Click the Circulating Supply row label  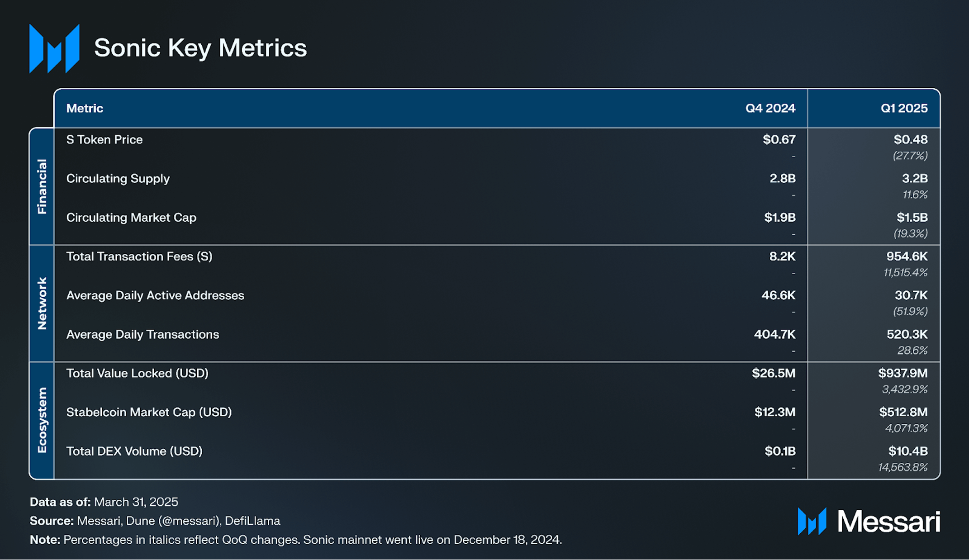pos(118,179)
